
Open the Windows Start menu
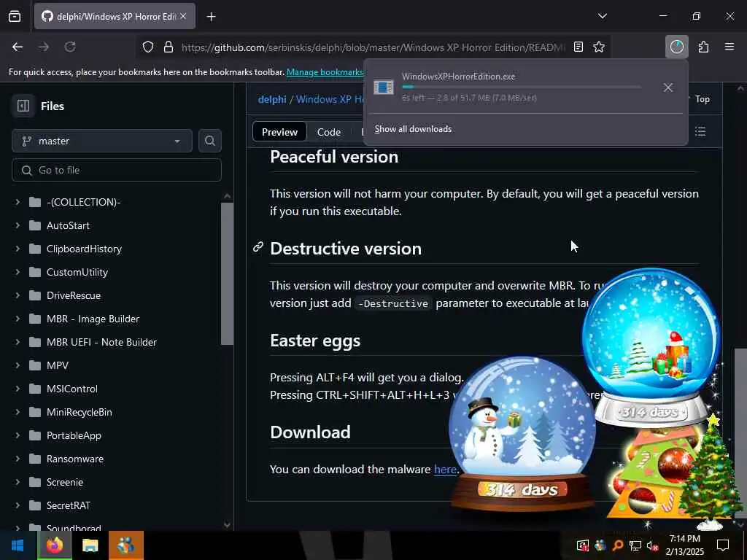[x=18, y=545]
